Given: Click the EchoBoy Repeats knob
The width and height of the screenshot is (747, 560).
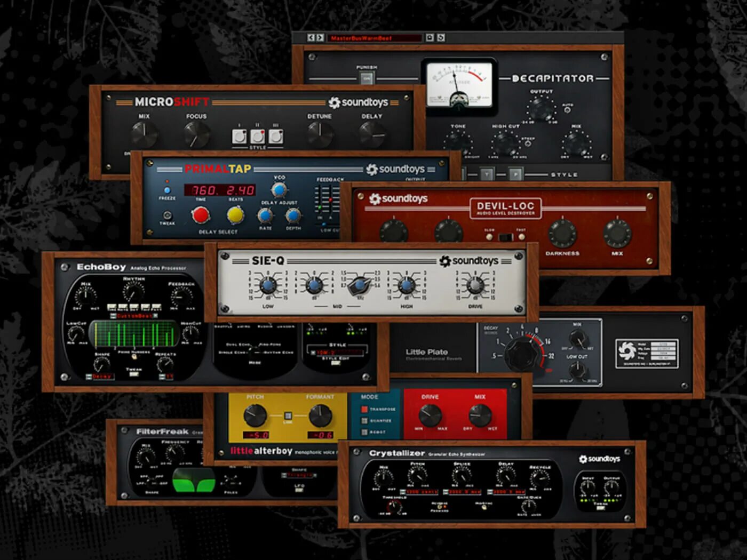Looking at the screenshot, I should [165, 364].
